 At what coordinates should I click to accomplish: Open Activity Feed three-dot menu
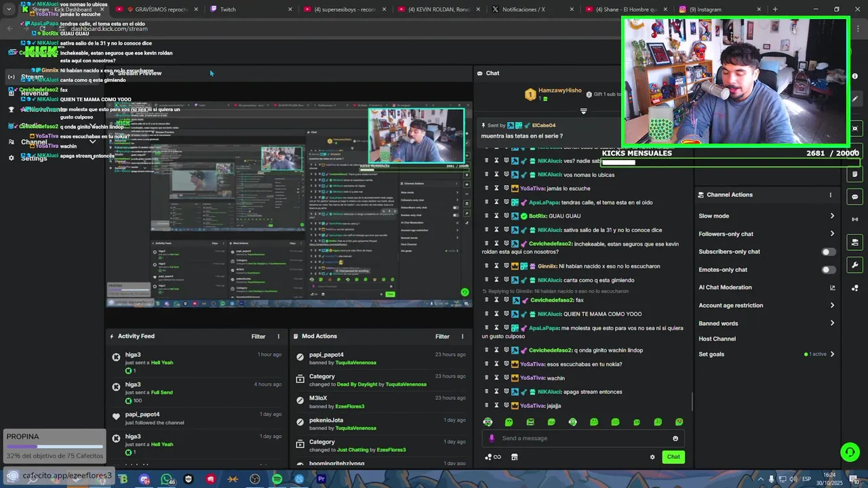click(x=278, y=336)
